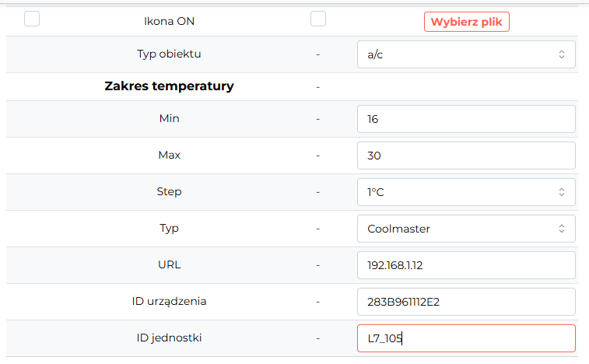The height and width of the screenshot is (364, 589).
Task: Click the Max temperature field with 30
Action: click(x=466, y=156)
